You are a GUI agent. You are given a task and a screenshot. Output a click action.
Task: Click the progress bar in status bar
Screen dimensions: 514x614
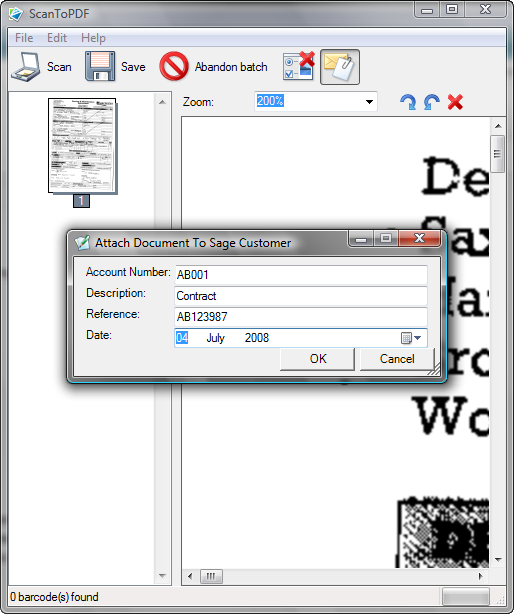[466, 597]
